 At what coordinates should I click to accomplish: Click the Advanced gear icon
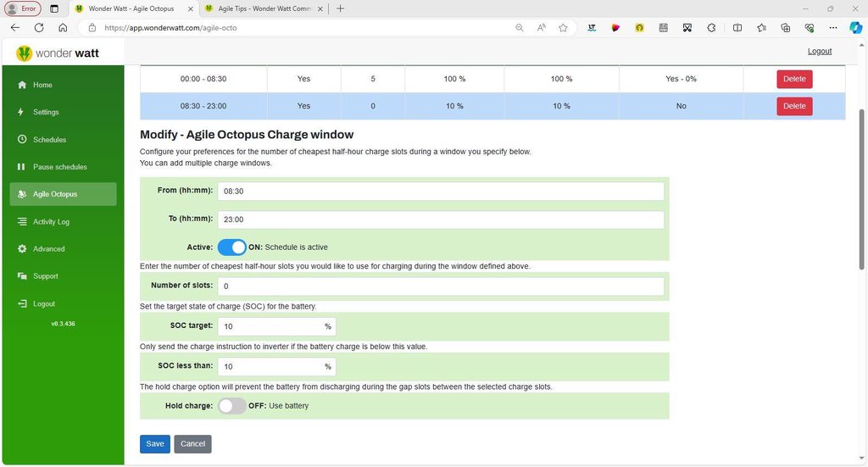[x=21, y=249]
